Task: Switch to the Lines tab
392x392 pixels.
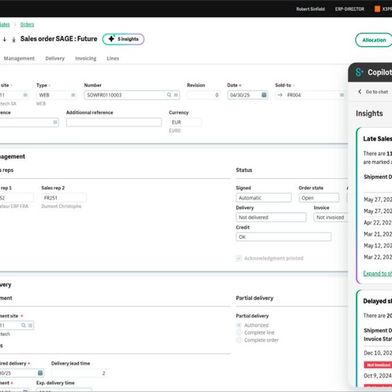Action: coord(113,58)
